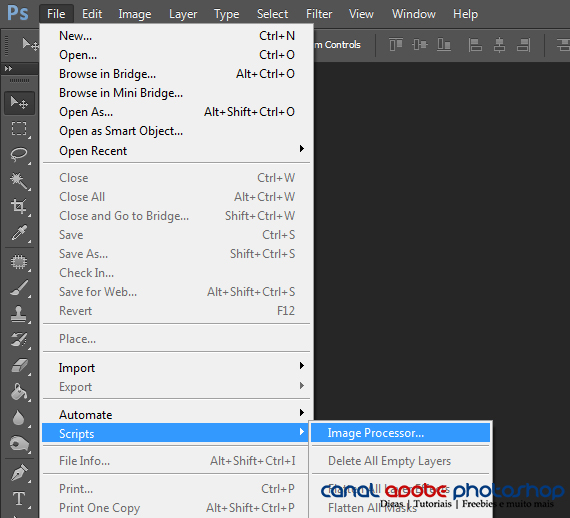Choose Browse in Bridge...

pyautogui.click(x=176, y=74)
